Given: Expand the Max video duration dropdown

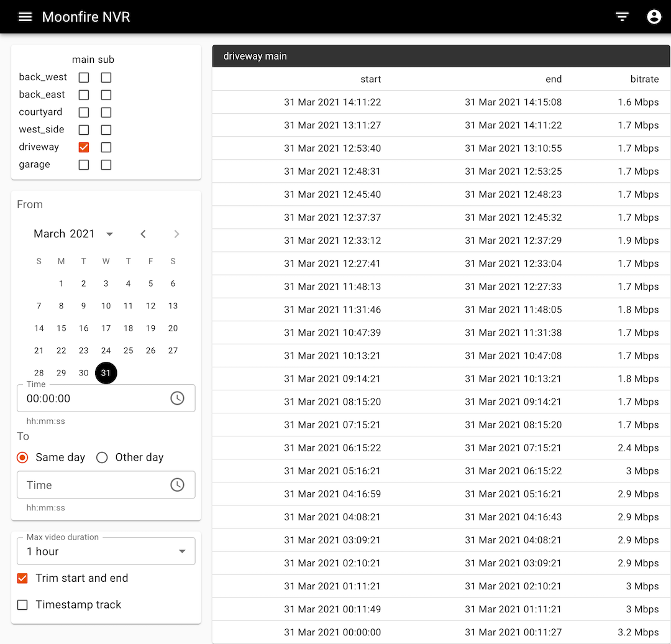Looking at the screenshot, I should (182, 551).
